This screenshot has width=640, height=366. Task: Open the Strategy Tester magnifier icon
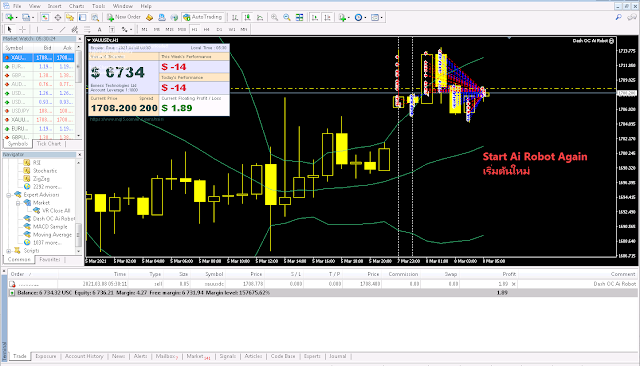95,17
